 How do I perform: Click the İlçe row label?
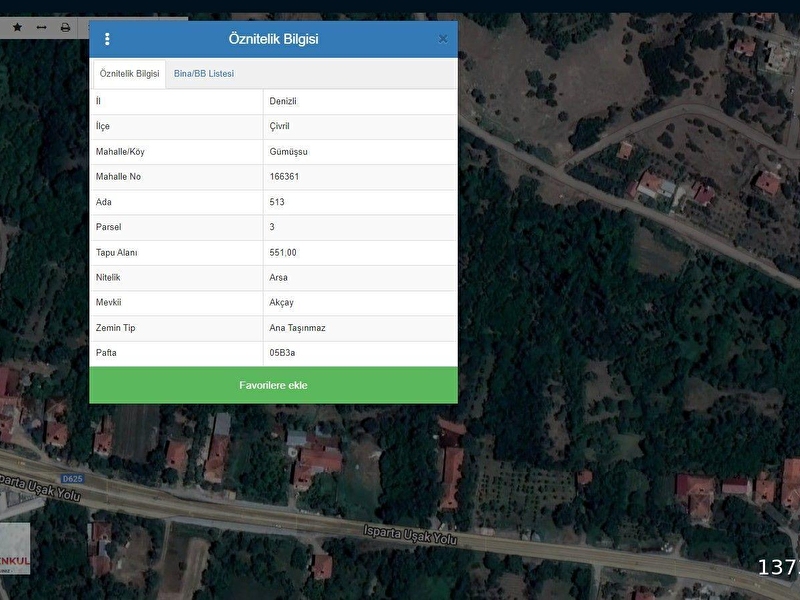103,126
